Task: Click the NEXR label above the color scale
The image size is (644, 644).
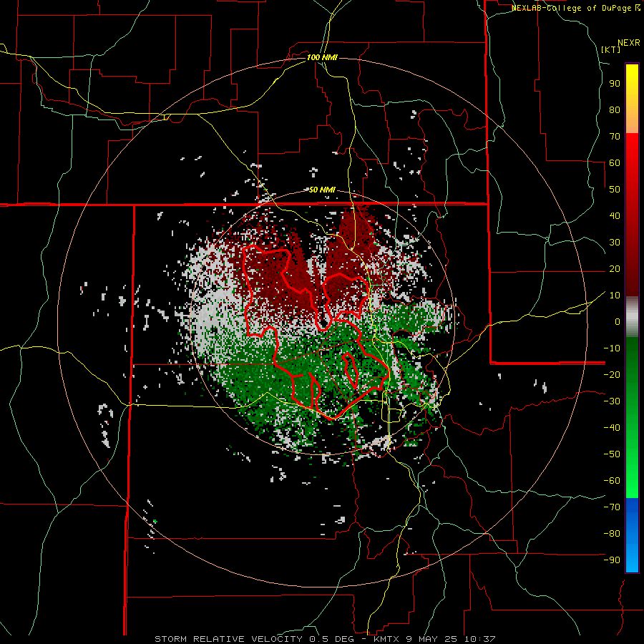Action: pyautogui.click(x=628, y=43)
